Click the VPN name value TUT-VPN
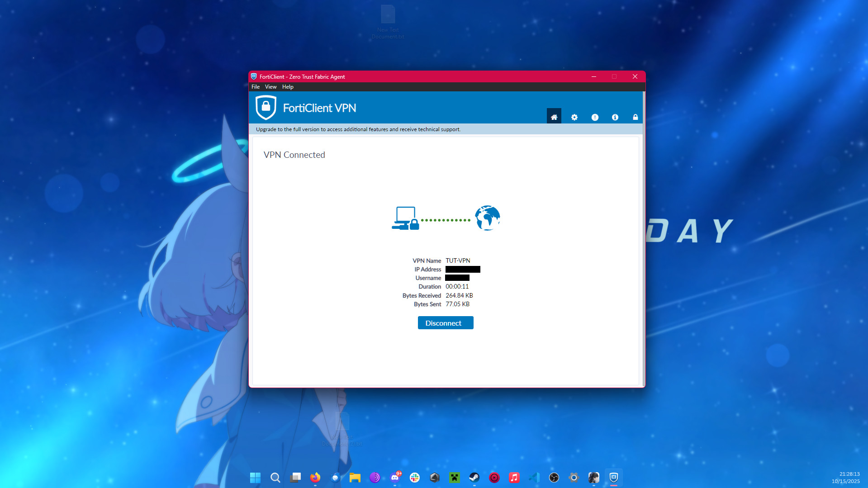The width and height of the screenshot is (868, 488). point(458,261)
